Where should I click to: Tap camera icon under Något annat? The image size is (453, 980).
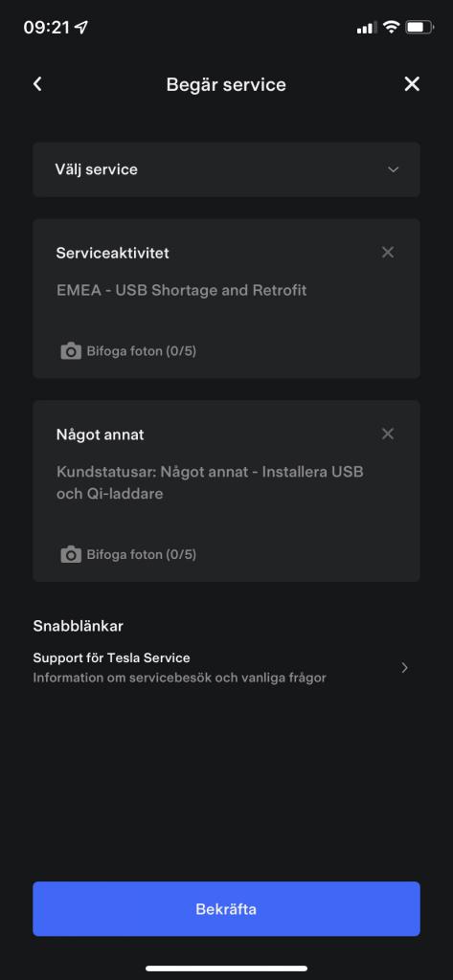[71, 554]
